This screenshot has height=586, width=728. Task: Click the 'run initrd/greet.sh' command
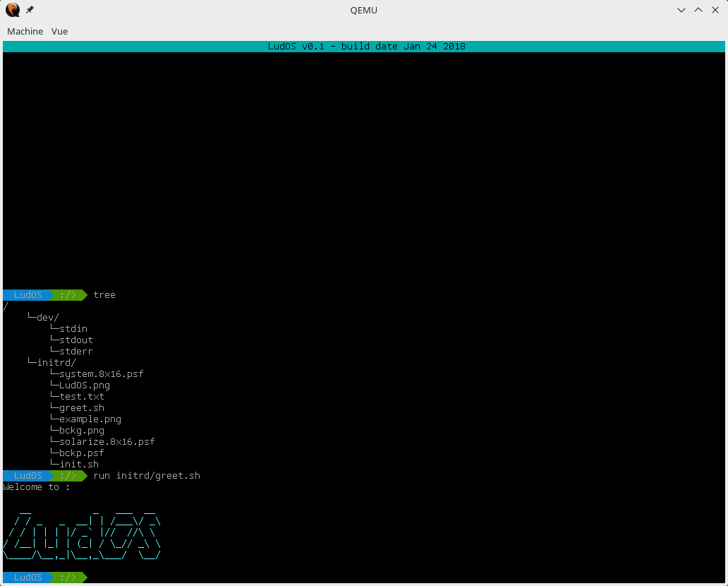147,476
